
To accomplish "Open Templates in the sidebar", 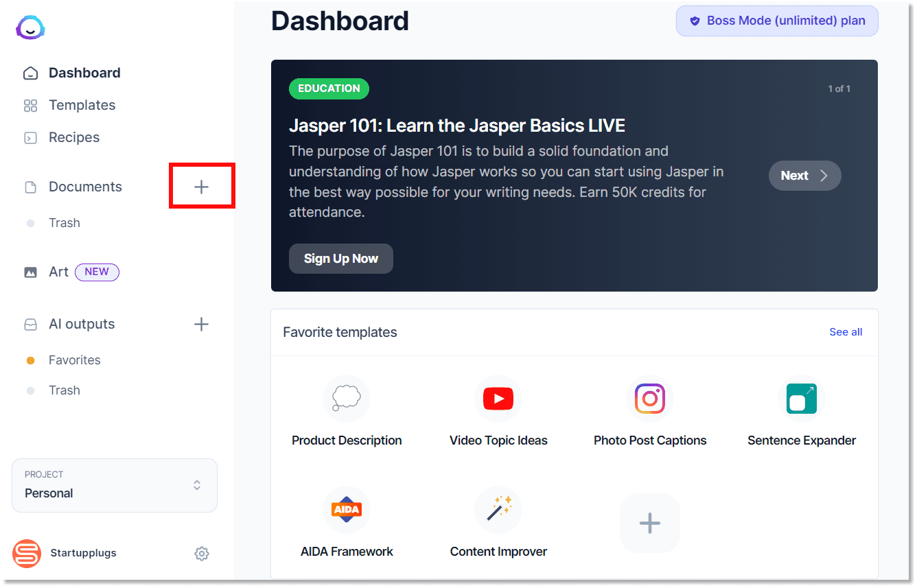I will click(82, 105).
